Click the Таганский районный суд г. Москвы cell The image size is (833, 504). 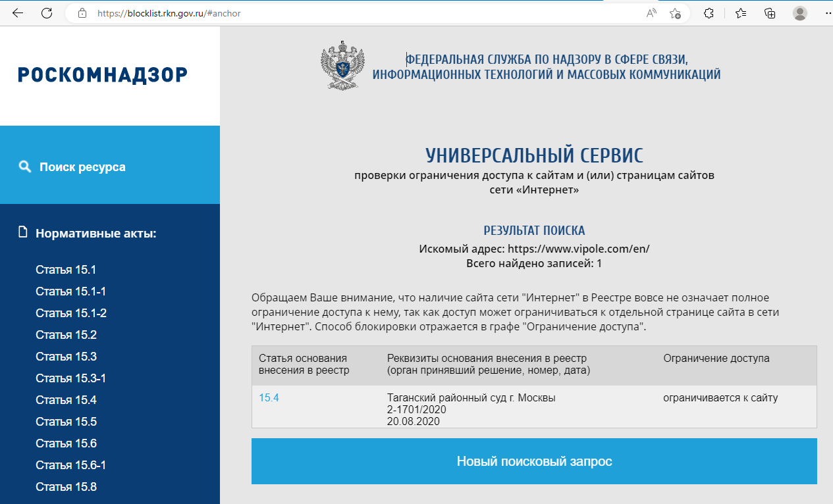[471, 398]
